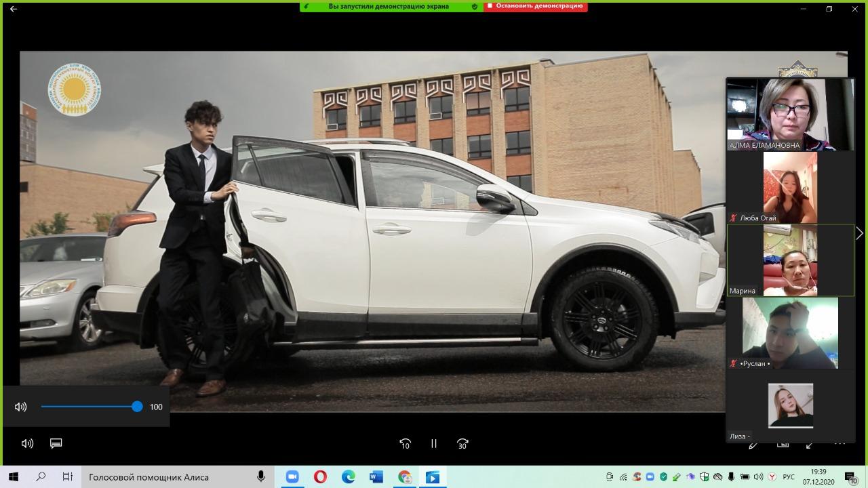Screen dimensions: 868x488
Task: Expand the participant video panel arrow
Action: click(859, 233)
